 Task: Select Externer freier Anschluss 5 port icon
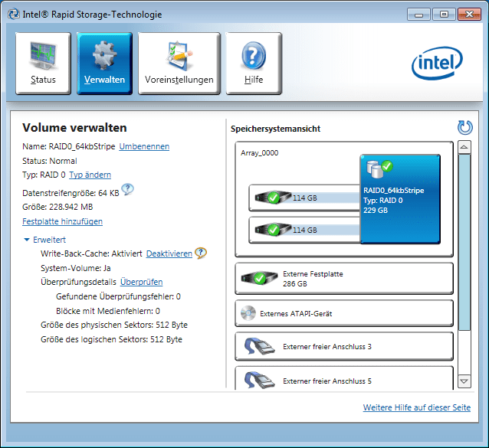coord(259,380)
